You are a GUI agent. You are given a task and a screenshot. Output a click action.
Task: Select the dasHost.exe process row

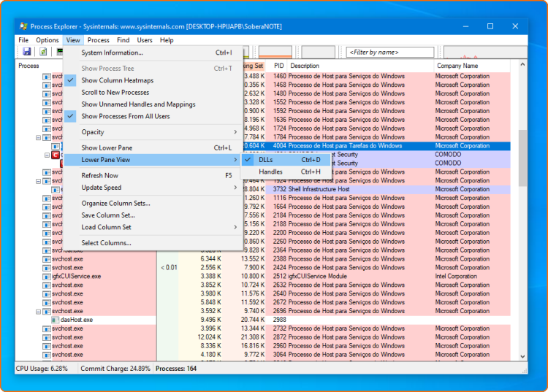[x=262, y=320]
